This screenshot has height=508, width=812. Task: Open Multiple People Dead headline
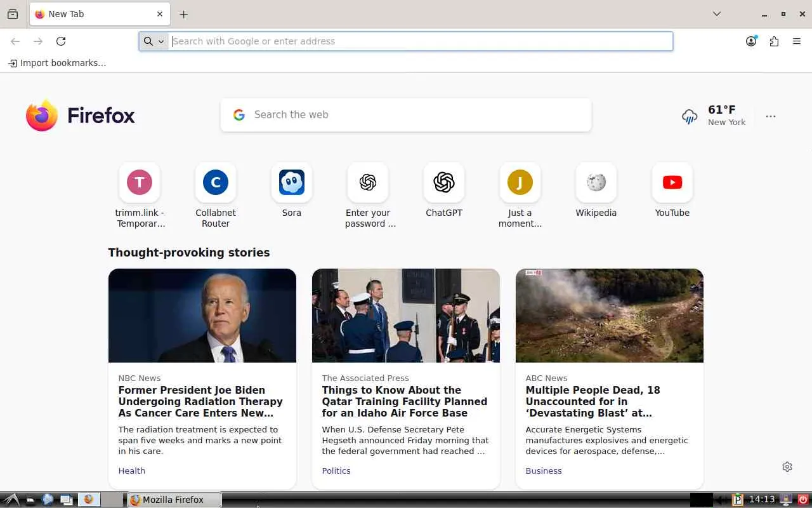click(593, 401)
